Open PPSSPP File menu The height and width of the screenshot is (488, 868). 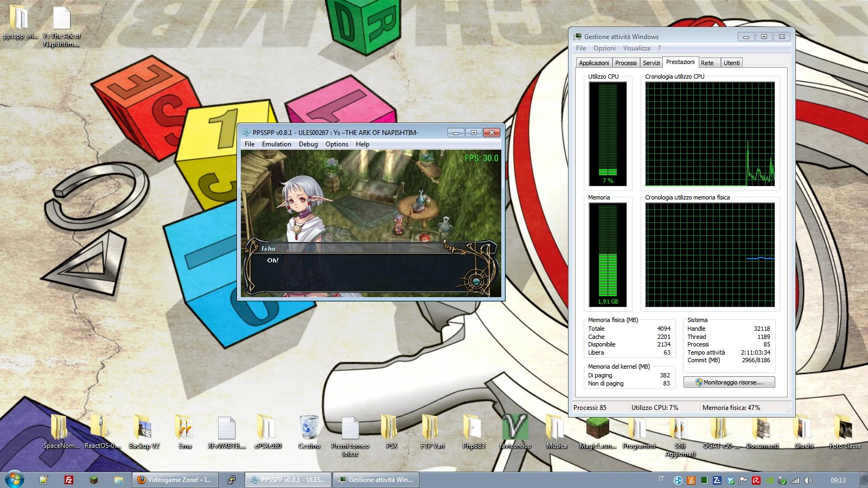click(250, 144)
